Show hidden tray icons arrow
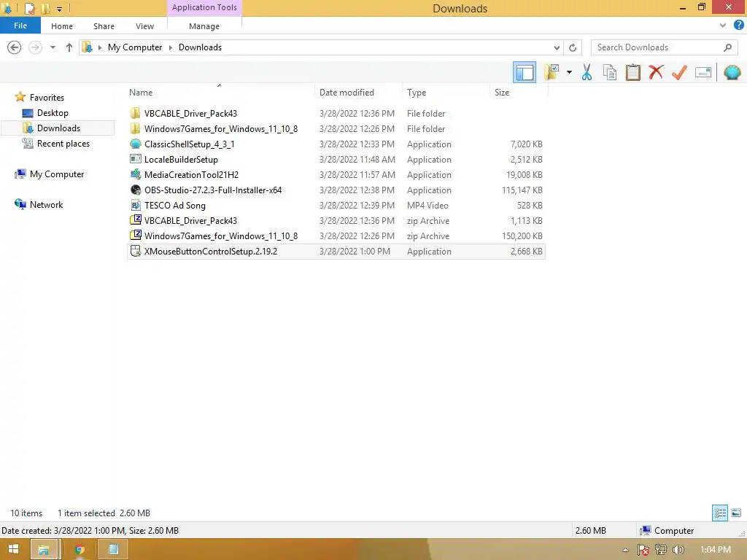 (625, 550)
